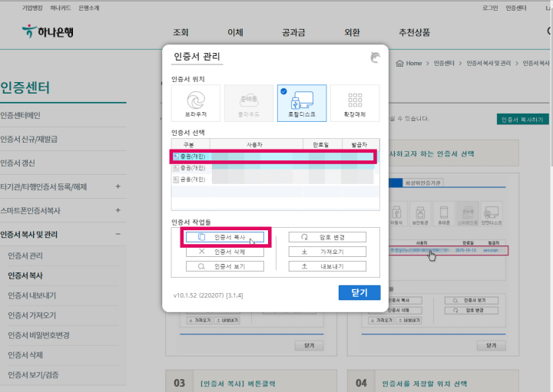Click the 인증서 보기 button

tap(225, 266)
